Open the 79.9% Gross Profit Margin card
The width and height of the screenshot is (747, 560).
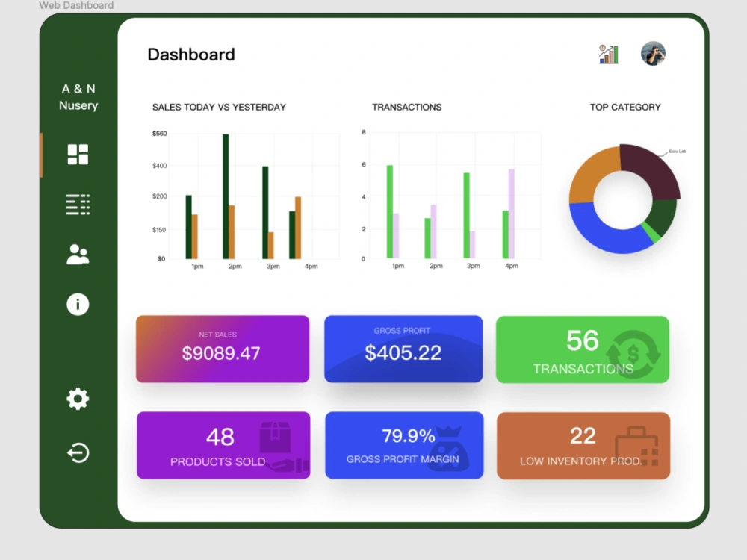(404, 445)
